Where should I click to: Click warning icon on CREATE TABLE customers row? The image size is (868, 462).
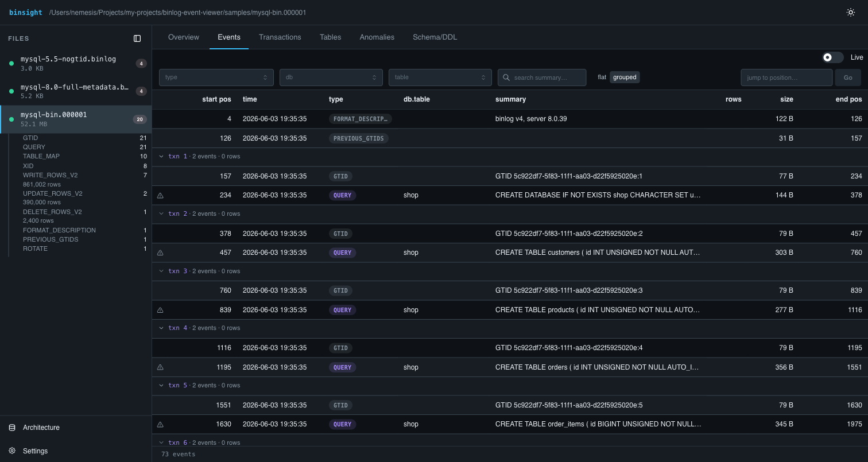click(x=160, y=253)
